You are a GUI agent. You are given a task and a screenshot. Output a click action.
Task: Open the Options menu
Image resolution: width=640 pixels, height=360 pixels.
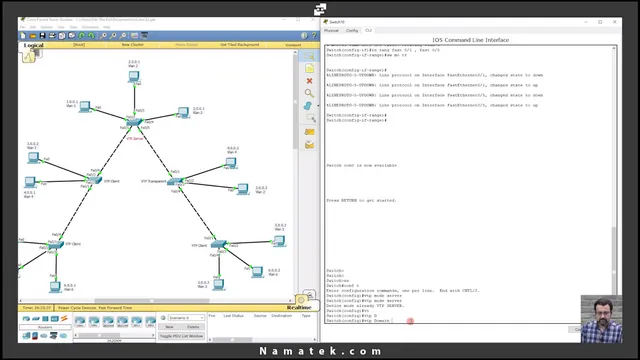pyautogui.click(x=46, y=27)
